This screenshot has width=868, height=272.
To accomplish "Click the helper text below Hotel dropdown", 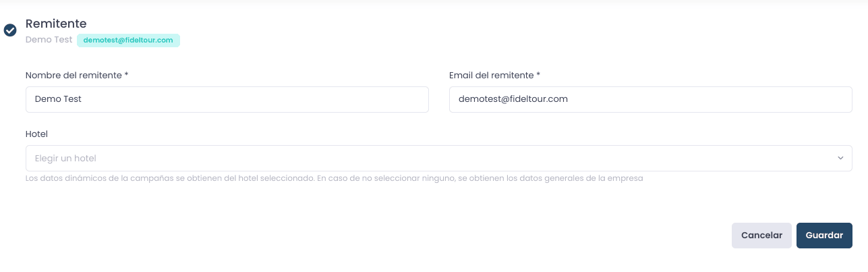I will 334,179.
